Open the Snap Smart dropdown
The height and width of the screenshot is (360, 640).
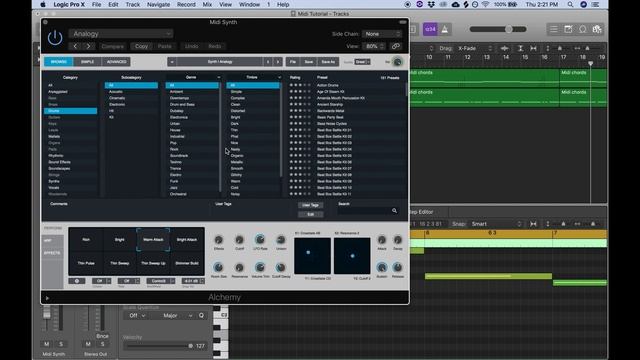(496, 224)
